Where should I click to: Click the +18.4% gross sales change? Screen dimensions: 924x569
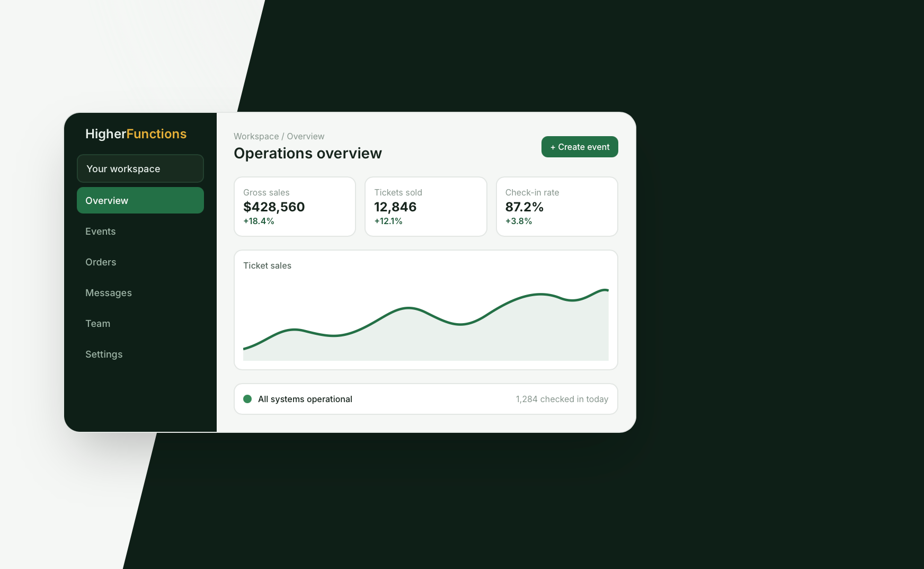(x=259, y=221)
